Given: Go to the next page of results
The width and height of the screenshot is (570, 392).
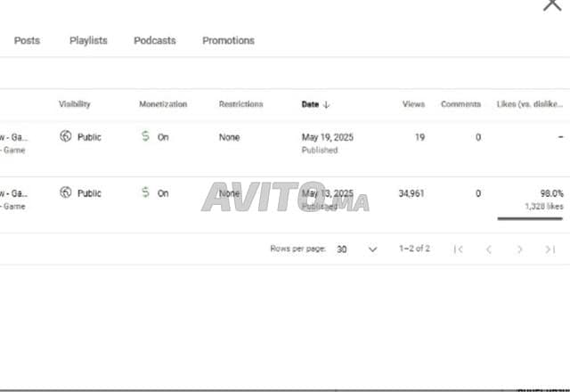Looking at the screenshot, I should point(519,249).
